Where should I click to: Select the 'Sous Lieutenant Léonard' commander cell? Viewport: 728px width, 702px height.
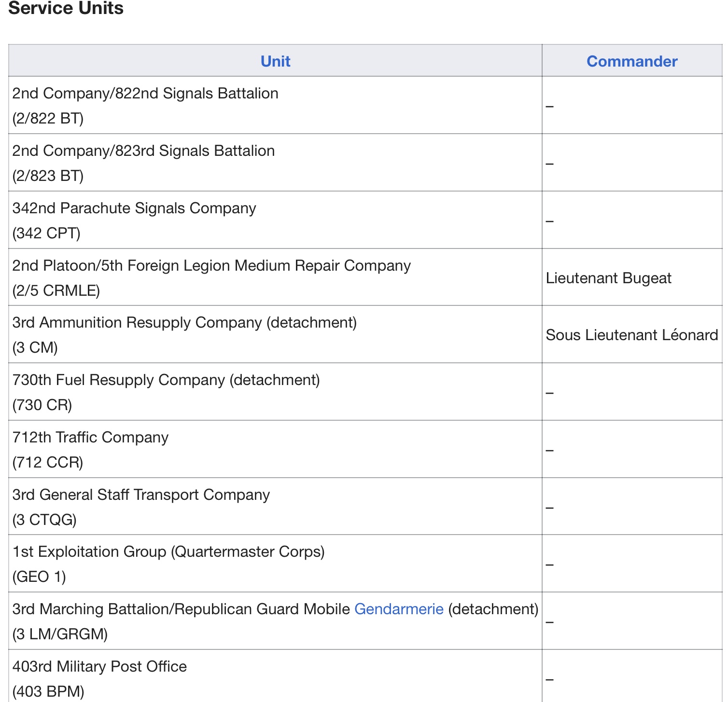click(x=632, y=335)
